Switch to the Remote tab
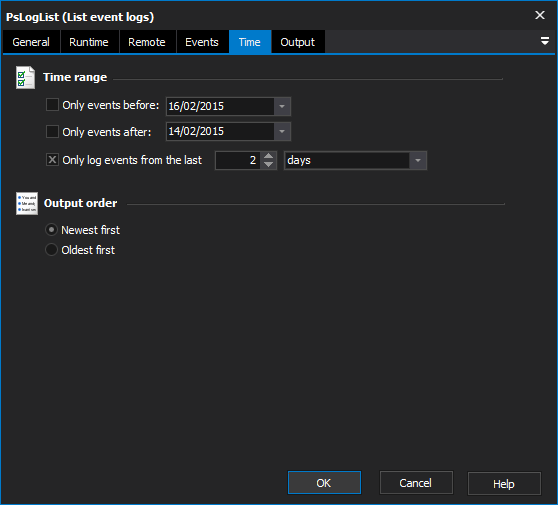The width and height of the screenshot is (558, 505). click(x=147, y=42)
